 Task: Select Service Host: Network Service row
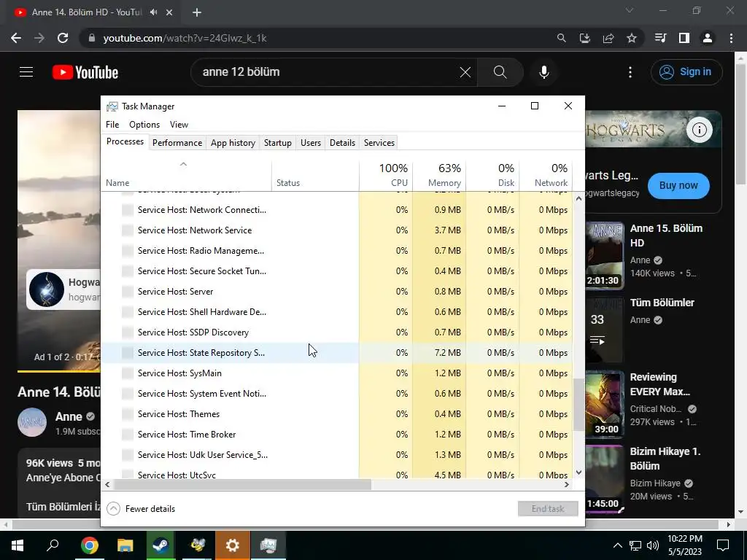click(x=337, y=230)
